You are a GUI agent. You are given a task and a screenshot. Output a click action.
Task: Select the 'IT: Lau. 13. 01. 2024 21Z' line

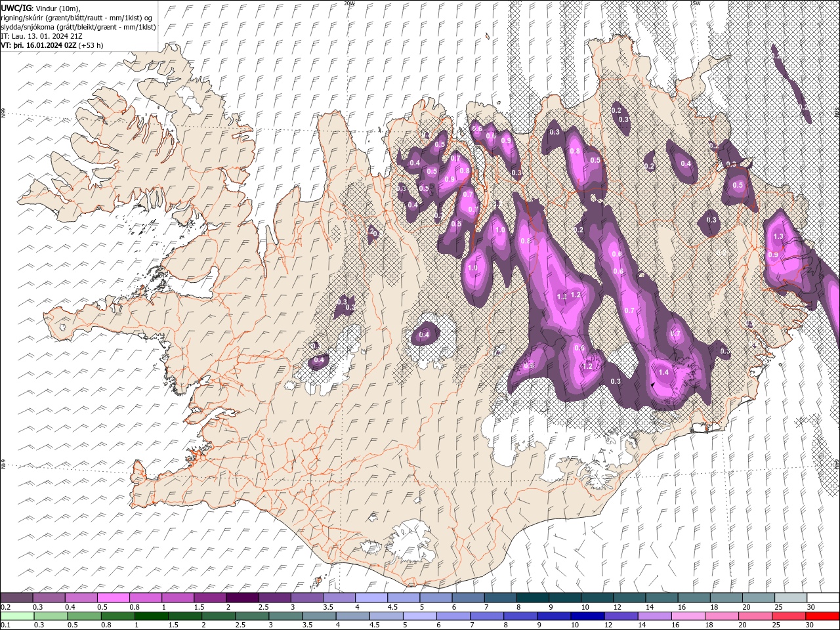[x=41, y=35]
